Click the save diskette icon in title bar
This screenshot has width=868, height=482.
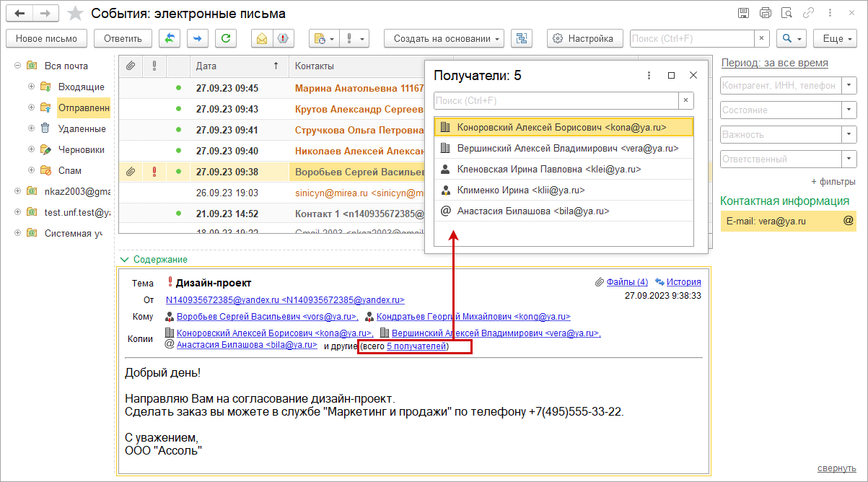pyautogui.click(x=744, y=13)
